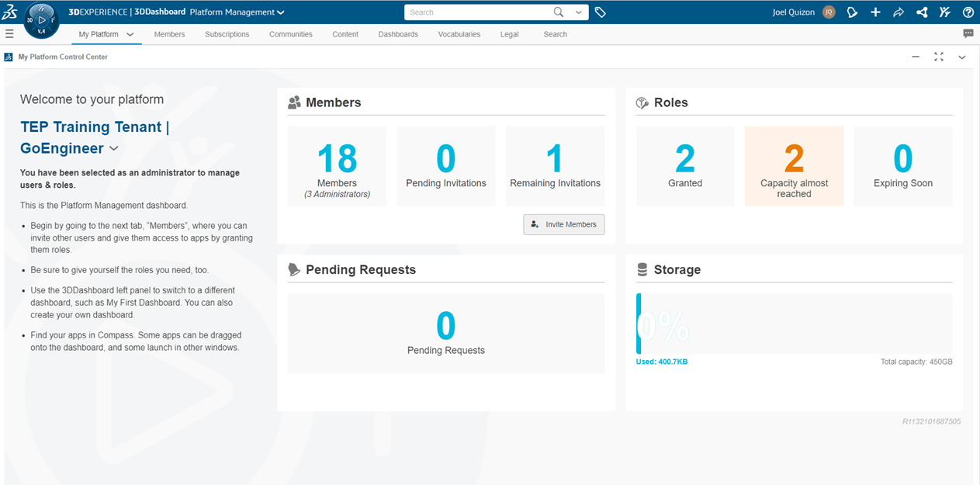Open the Add (plus) icon
Viewport: 980px width, 485px height.
pos(875,12)
